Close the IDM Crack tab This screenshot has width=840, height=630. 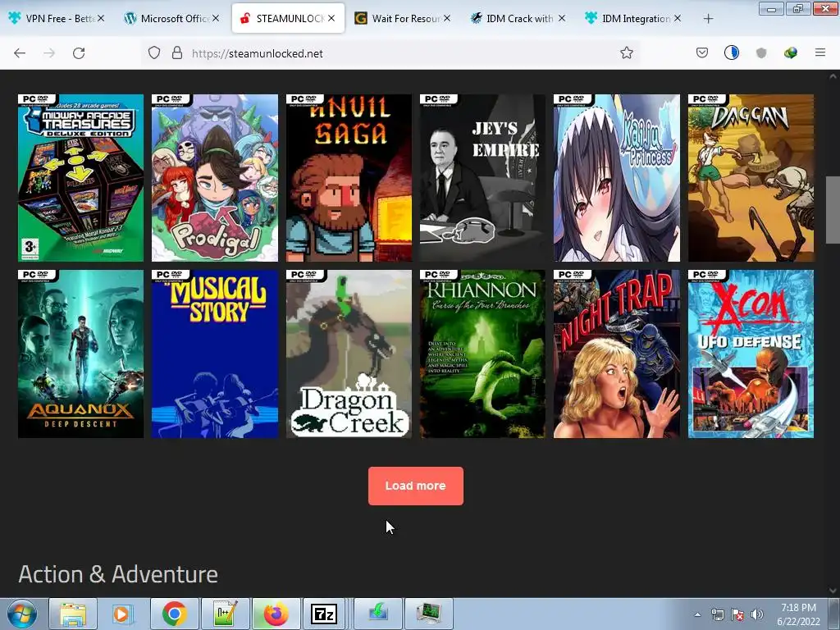(x=561, y=18)
